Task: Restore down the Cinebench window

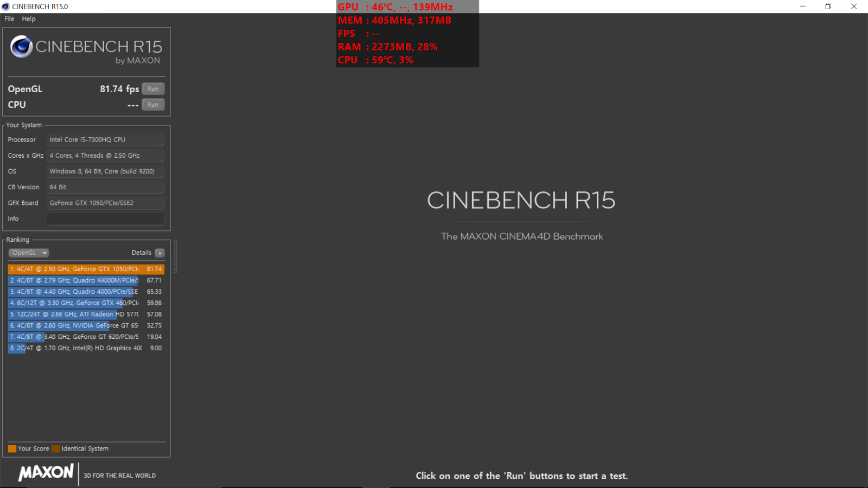Action: coord(828,7)
